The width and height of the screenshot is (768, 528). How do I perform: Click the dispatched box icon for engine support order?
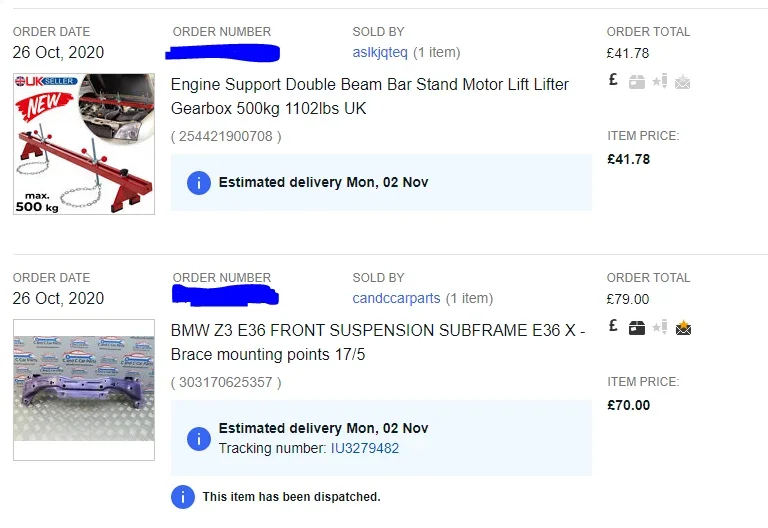point(636,82)
